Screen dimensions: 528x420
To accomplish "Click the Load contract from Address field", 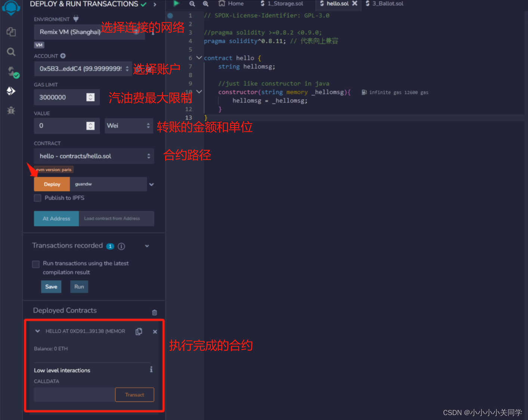I will tap(116, 218).
